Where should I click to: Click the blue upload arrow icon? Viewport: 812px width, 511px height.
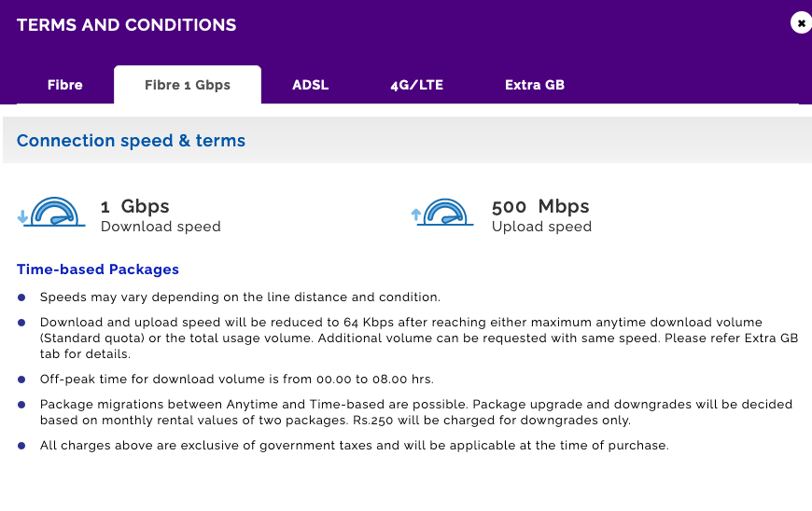(416, 214)
